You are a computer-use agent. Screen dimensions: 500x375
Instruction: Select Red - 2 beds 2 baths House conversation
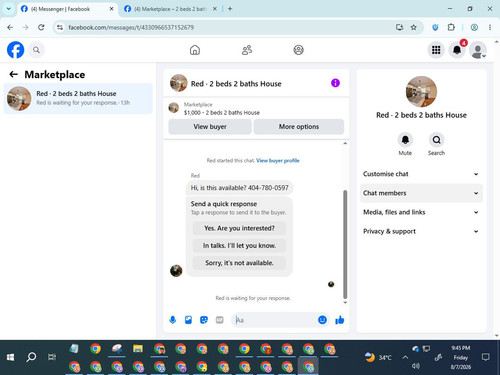pyautogui.click(x=78, y=98)
